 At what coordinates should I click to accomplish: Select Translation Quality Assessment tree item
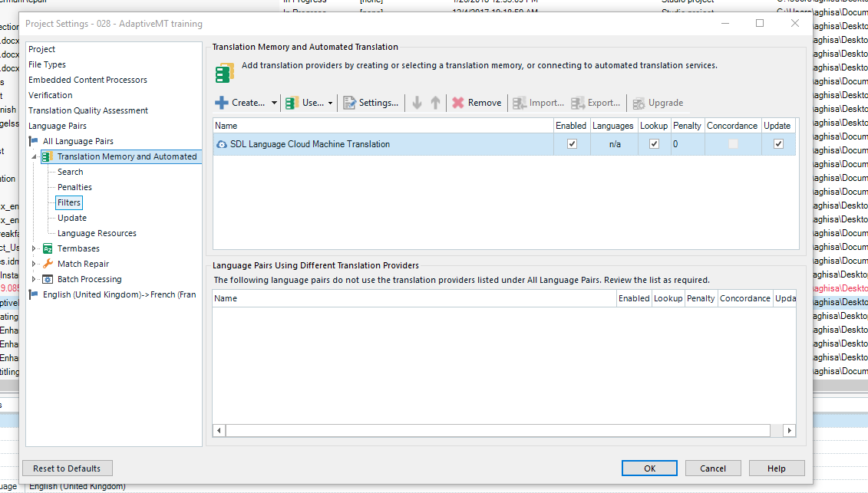pyautogui.click(x=88, y=110)
